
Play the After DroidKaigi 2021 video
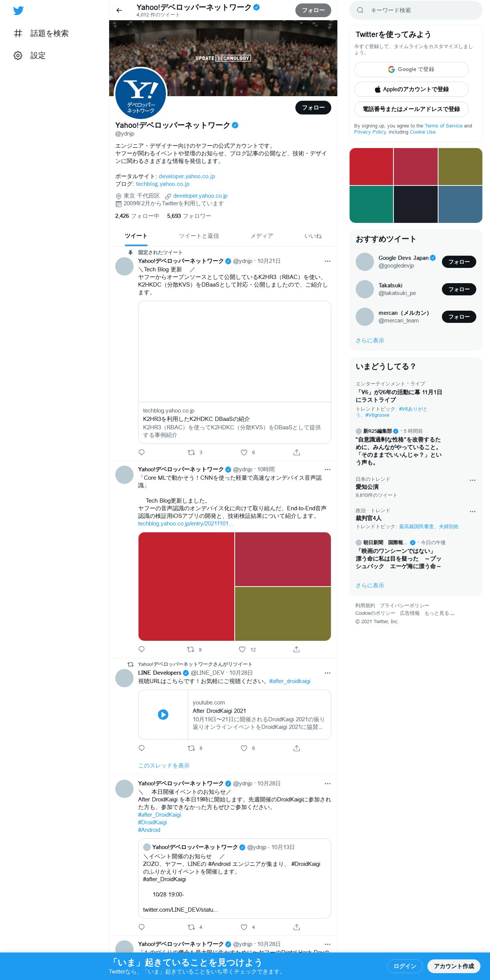[x=163, y=714]
